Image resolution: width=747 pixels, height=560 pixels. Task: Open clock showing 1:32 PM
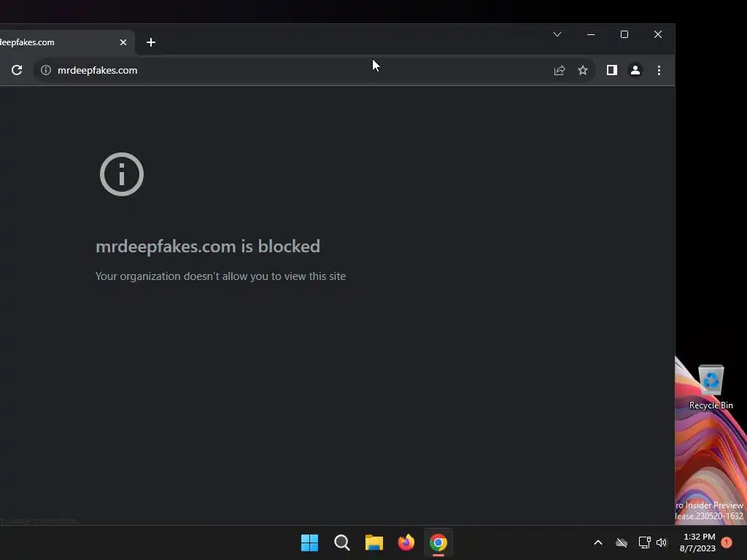[698, 542]
